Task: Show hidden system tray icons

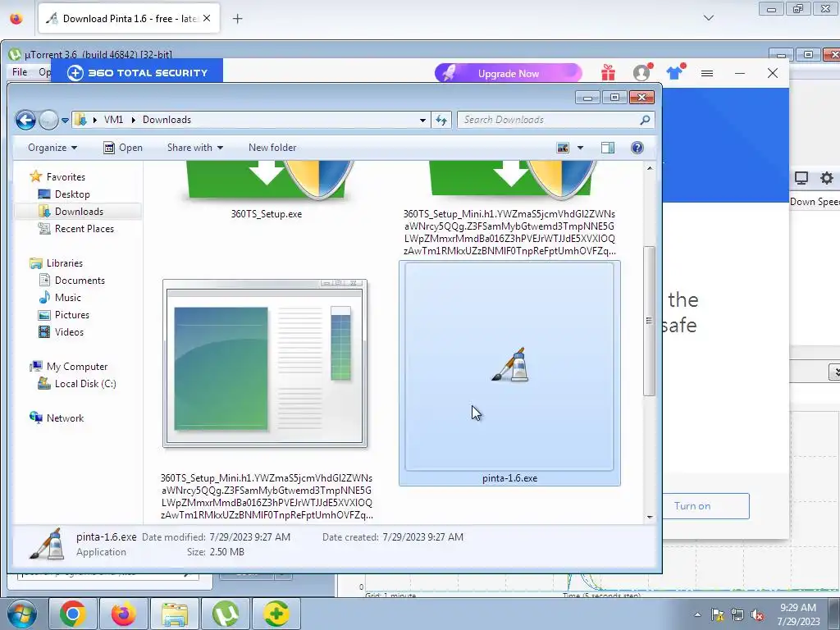Action: click(x=697, y=614)
